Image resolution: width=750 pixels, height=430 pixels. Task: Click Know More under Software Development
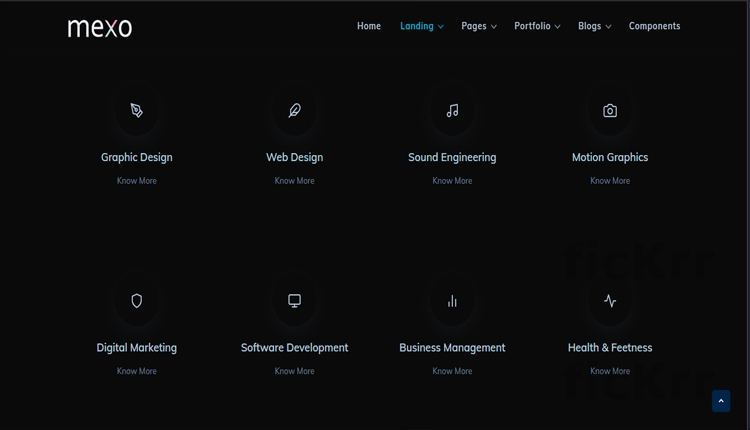coord(294,371)
